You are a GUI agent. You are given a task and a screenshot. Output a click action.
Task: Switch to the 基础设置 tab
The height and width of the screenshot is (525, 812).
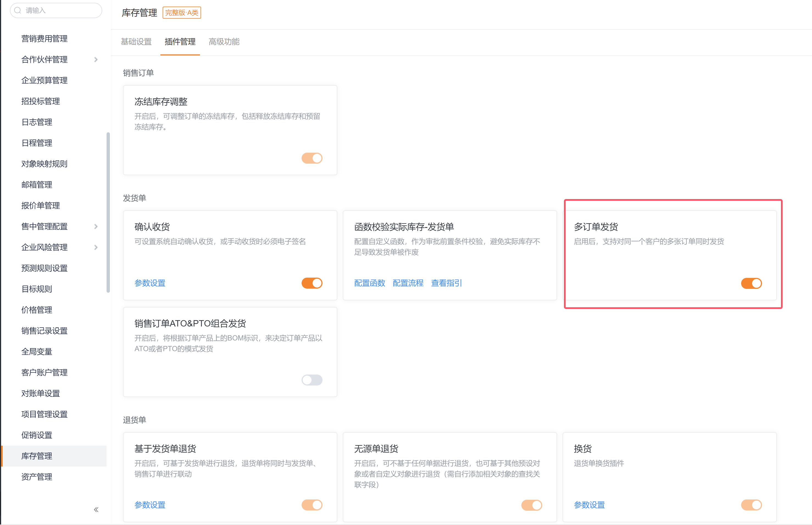pos(136,41)
